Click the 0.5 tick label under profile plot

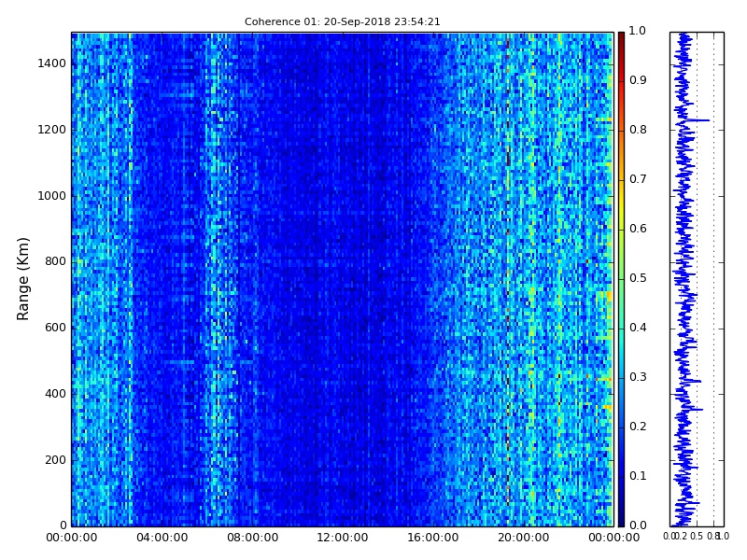click(x=697, y=536)
